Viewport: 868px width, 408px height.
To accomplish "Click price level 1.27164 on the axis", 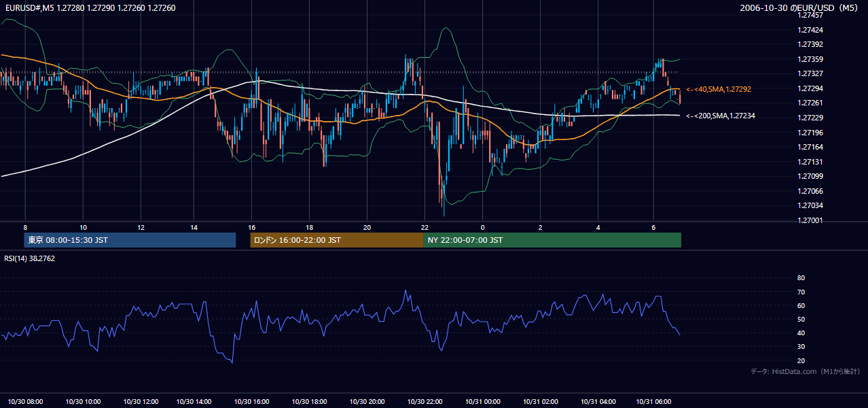I will tap(810, 147).
